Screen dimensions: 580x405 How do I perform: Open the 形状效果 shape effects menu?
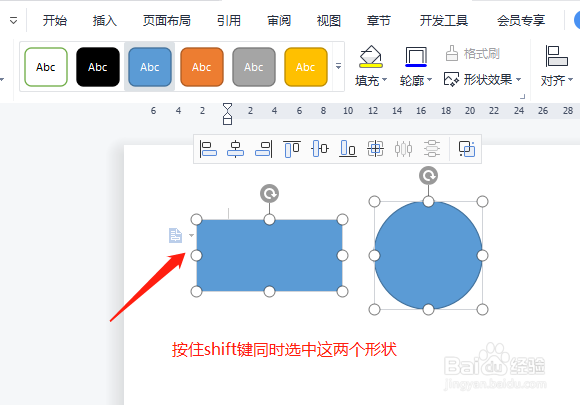(483, 79)
